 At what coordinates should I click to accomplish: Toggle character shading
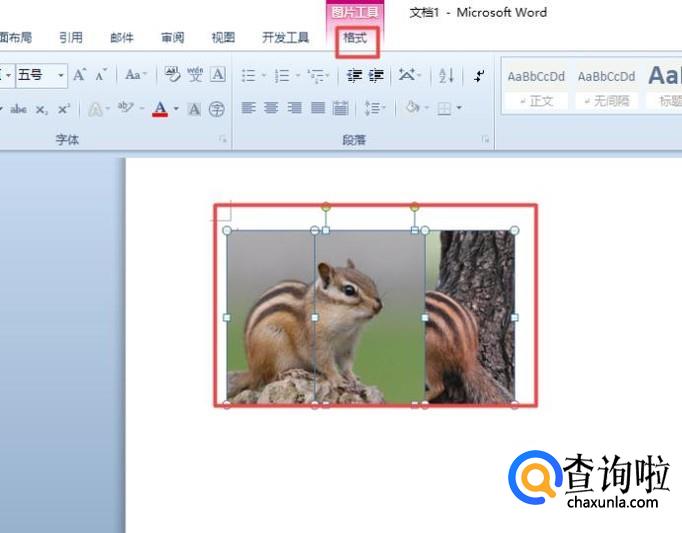click(x=194, y=109)
